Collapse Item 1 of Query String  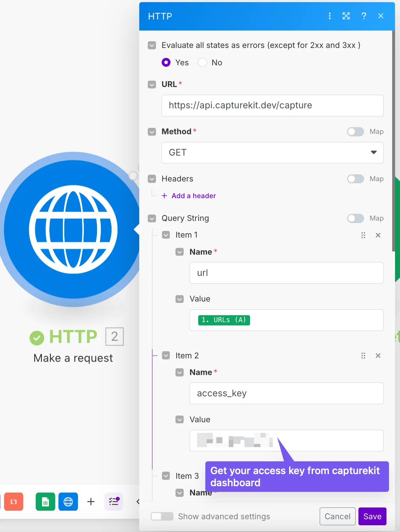tap(166, 235)
